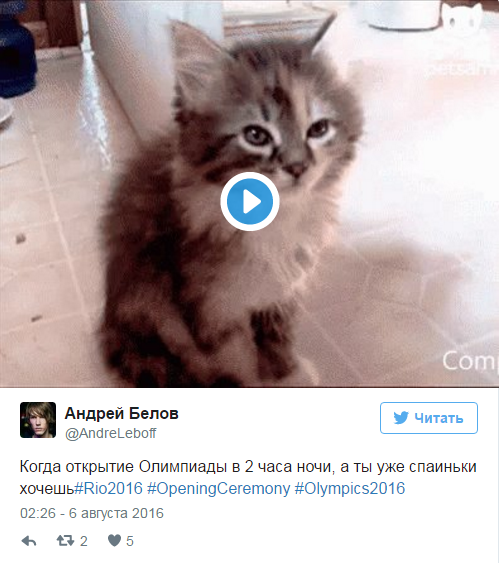The height and width of the screenshot is (563, 499).
Task: Click the reply arrow icon
Action: click(x=29, y=541)
